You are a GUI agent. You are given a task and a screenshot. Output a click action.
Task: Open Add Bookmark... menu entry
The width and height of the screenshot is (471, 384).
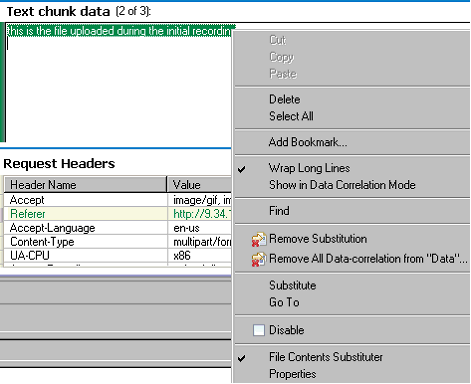[x=308, y=142]
